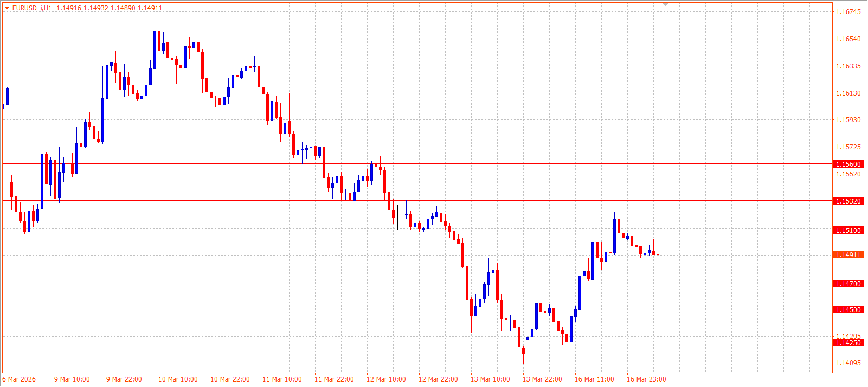The image size is (868, 387).
Task: Click the price scale value 1.15520
Action: coord(848,174)
